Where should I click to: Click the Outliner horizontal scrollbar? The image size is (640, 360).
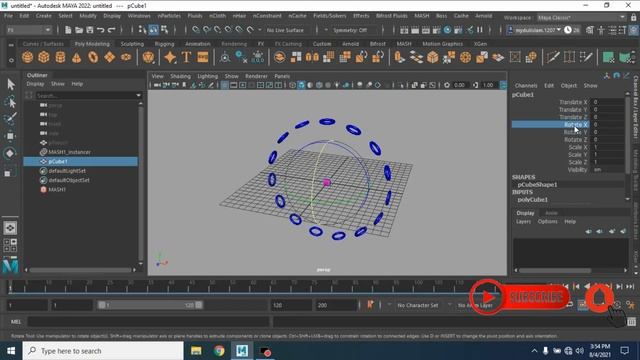click(x=80, y=270)
